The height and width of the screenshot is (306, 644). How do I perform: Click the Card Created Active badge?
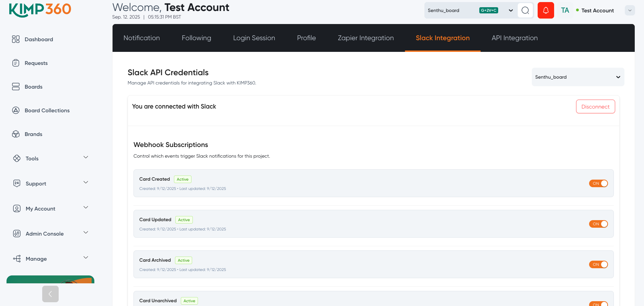click(183, 179)
